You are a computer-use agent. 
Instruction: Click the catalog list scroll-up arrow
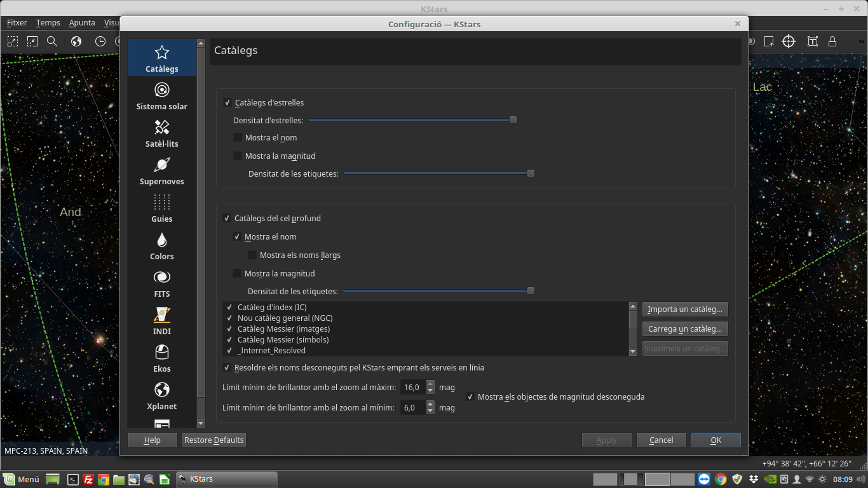[633, 306]
